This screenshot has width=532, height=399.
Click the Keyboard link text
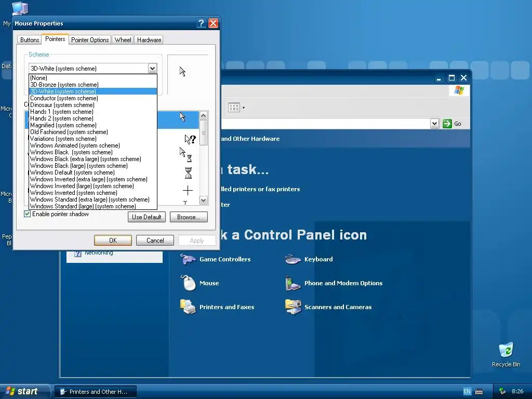click(x=318, y=259)
